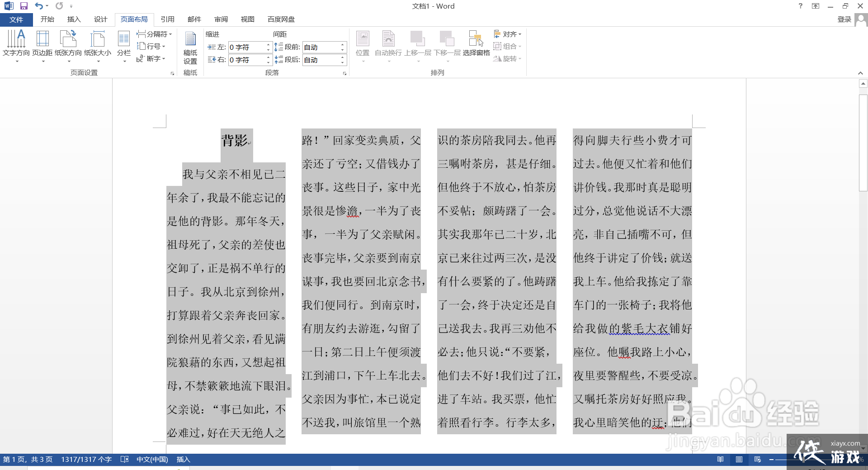
Task: Decrease right indent with down stepper arrow
Action: pos(269,62)
